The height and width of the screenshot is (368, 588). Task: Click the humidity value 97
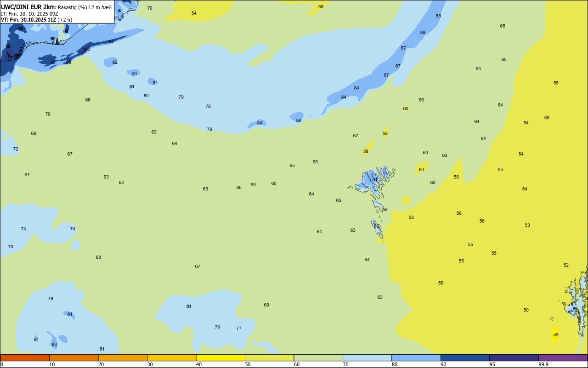[111, 42]
